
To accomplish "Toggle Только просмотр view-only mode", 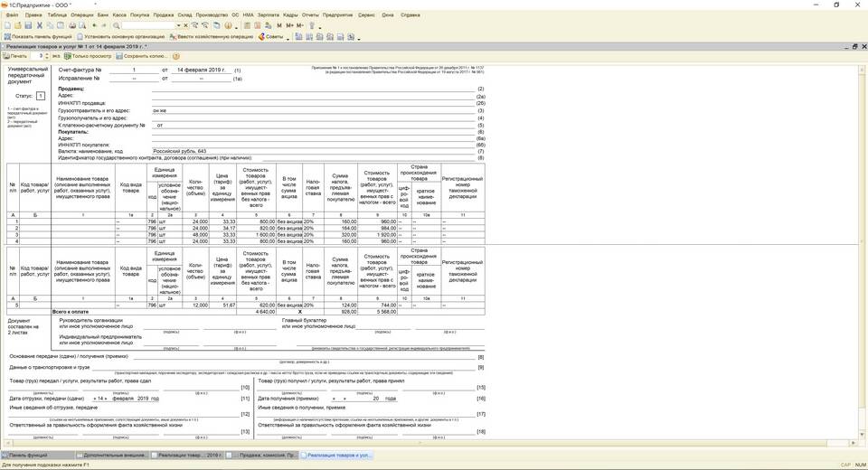I will click(x=90, y=56).
